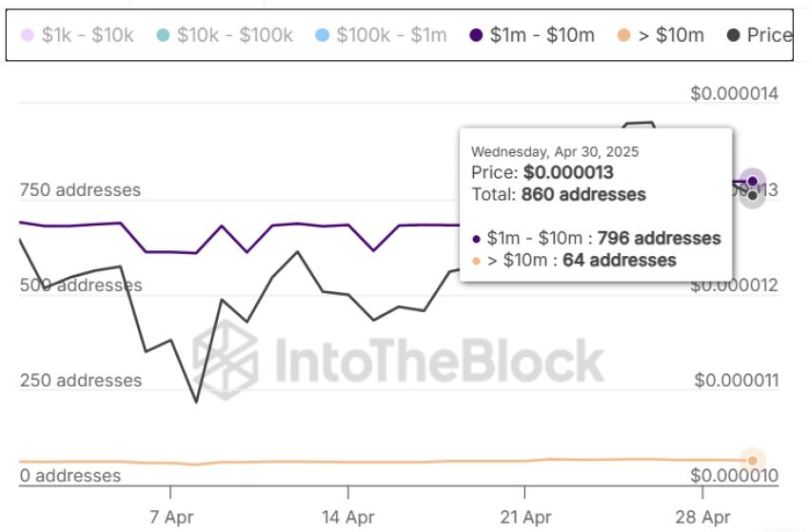The image size is (809, 532).
Task: Click the 28 Apr axis label
Action: (x=701, y=517)
